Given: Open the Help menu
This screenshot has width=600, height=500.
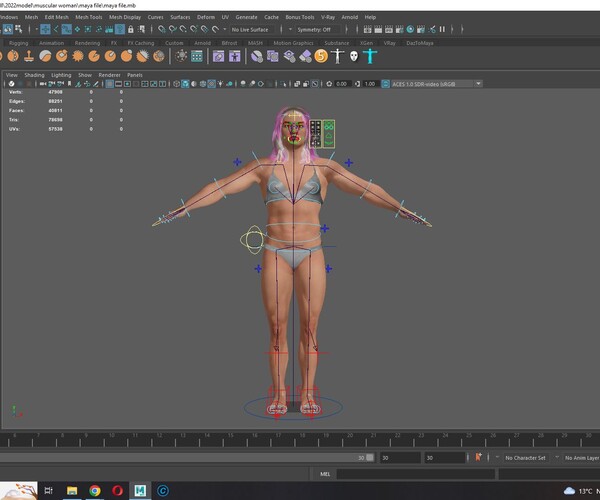Looking at the screenshot, I should [x=370, y=17].
